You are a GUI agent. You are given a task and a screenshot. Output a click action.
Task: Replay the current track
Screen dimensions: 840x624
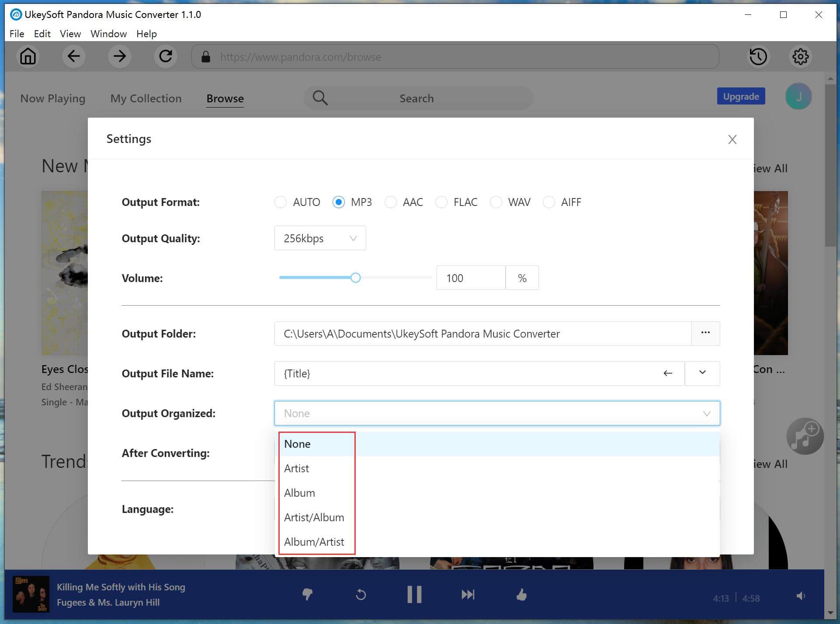[361, 595]
